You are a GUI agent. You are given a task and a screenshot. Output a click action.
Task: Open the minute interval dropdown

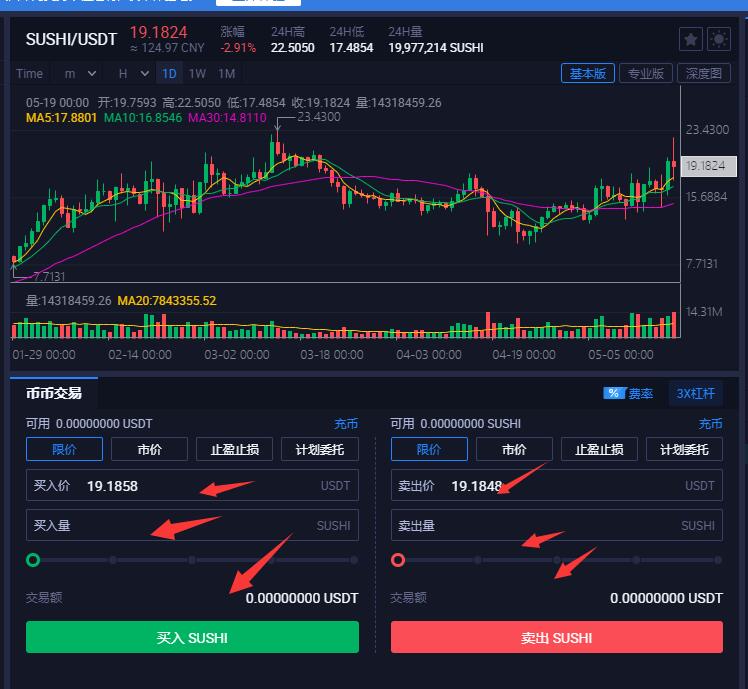[x=81, y=73]
